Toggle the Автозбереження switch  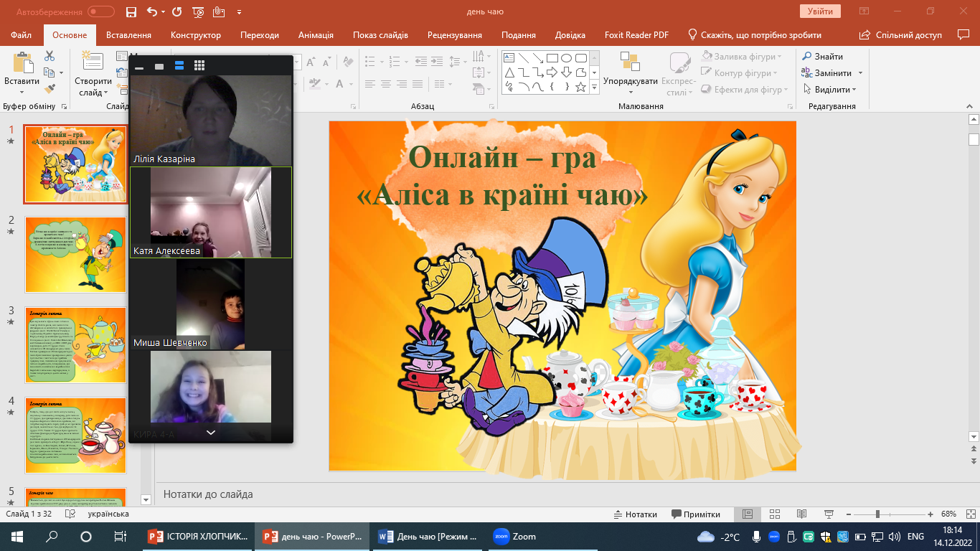pos(101,11)
